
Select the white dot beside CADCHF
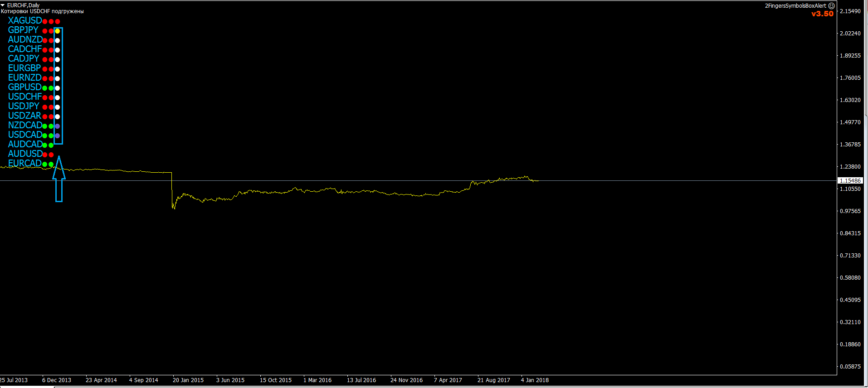[x=58, y=50]
